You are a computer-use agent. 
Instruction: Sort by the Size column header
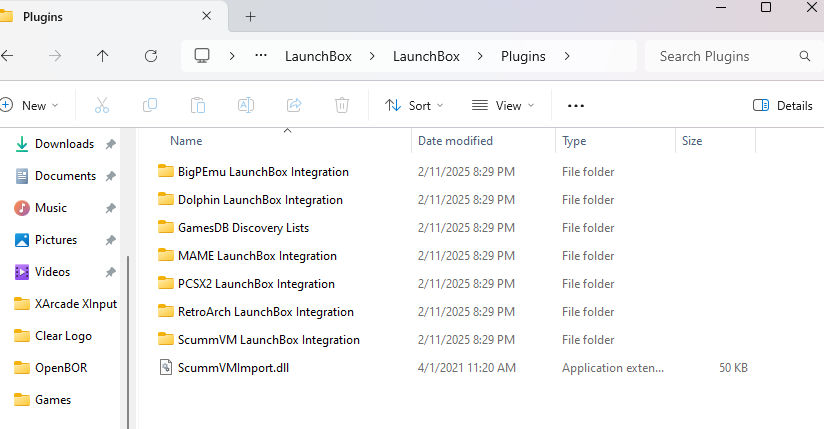pyautogui.click(x=692, y=141)
